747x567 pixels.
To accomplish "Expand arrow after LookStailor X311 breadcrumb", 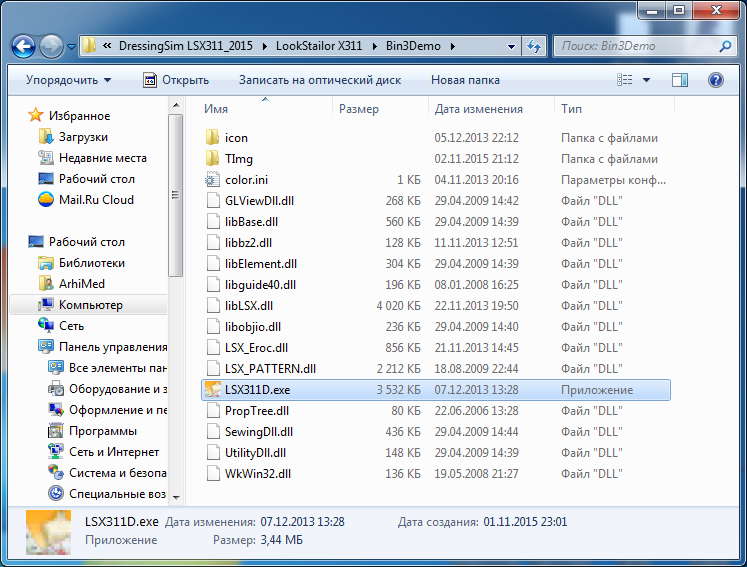I will 374,46.
